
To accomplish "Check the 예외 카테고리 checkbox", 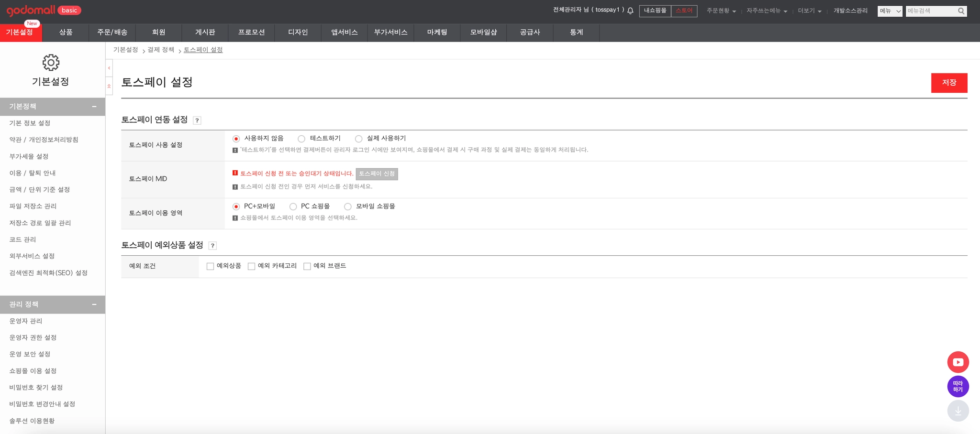I will (x=251, y=266).
